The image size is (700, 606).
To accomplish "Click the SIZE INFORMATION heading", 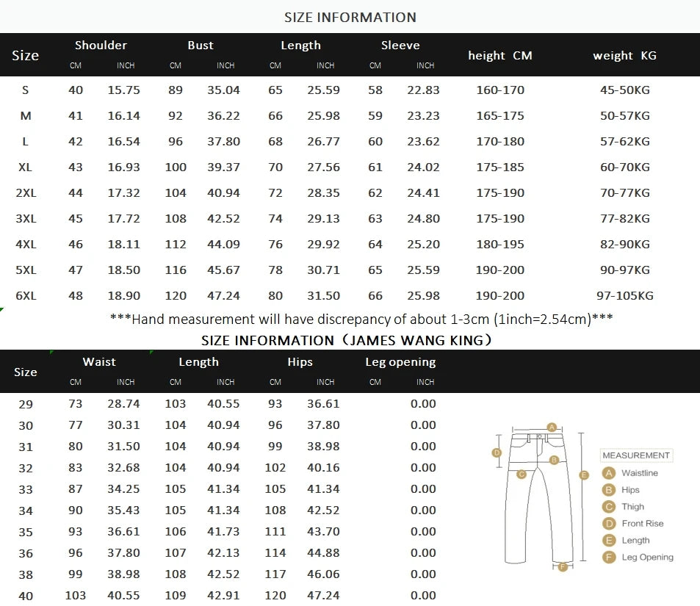I will (350, 17).
